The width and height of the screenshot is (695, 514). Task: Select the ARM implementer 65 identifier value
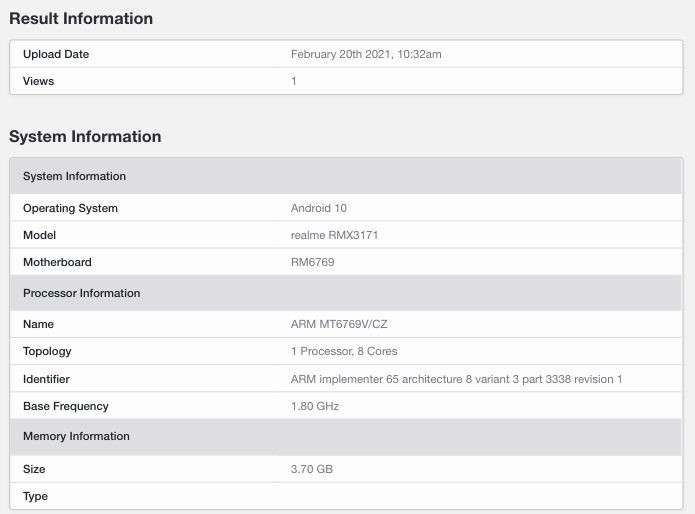click(x=457, y=379)
